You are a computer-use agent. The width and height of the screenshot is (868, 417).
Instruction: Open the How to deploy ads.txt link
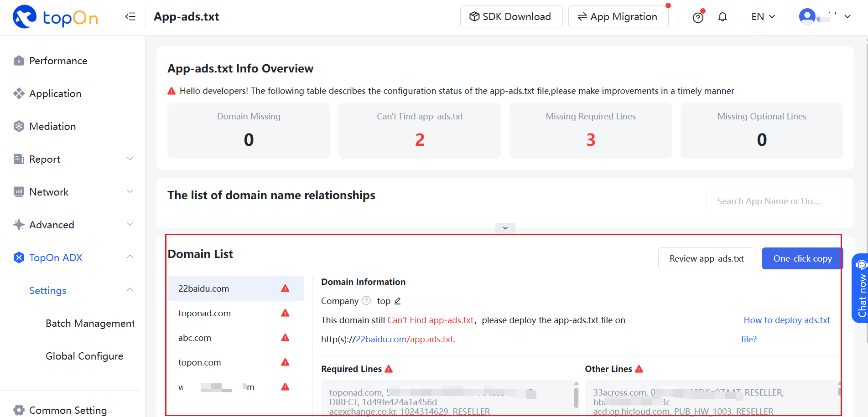[x=787, y=320]
